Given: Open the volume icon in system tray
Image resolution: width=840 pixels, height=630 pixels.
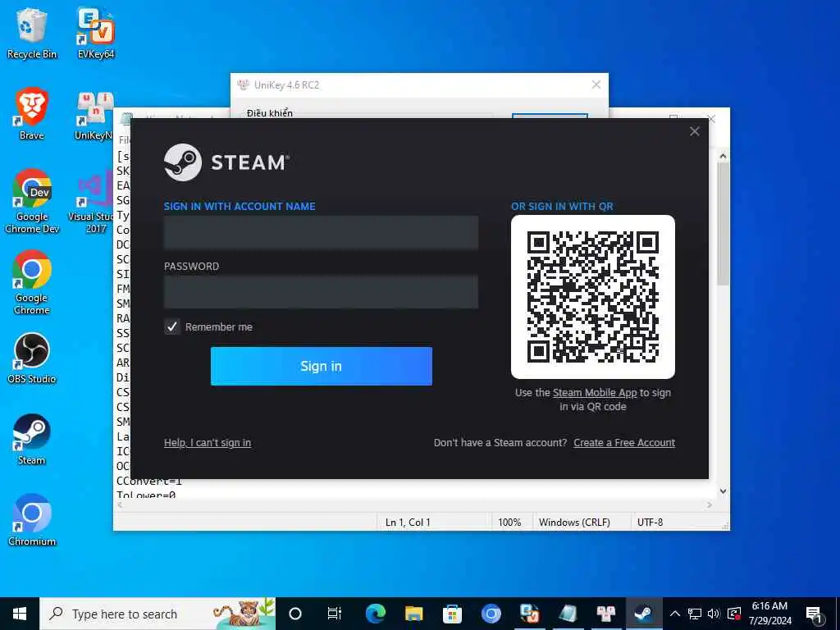Looking at the screenshot, I should click(714, 614).
